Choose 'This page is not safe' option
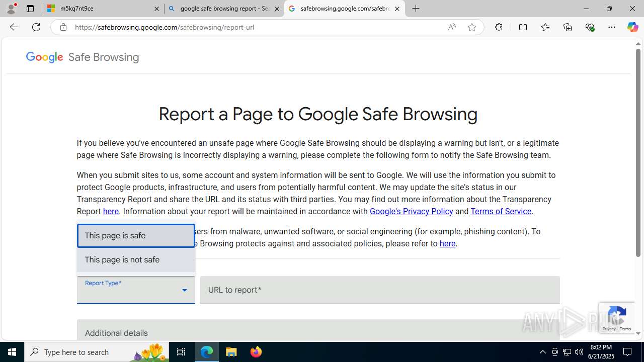This screenshot has height=362, width=644. [136, 260]
